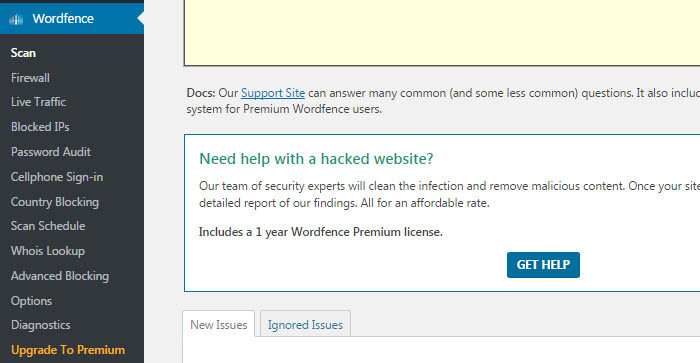Screen dimensions: 700x363
Task: Click the Wordfence shield icon in sidebar
Action: tap(16, 19)
